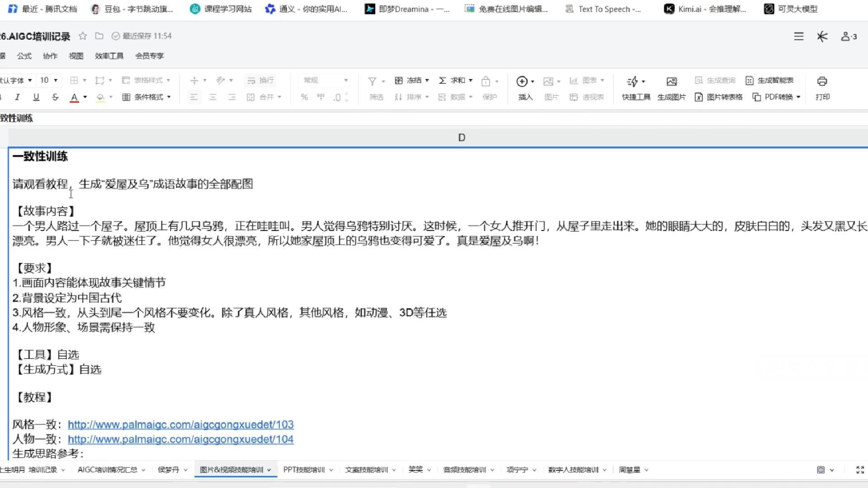
Task: Open the 会员专享 menu
Action: [150, 56]
